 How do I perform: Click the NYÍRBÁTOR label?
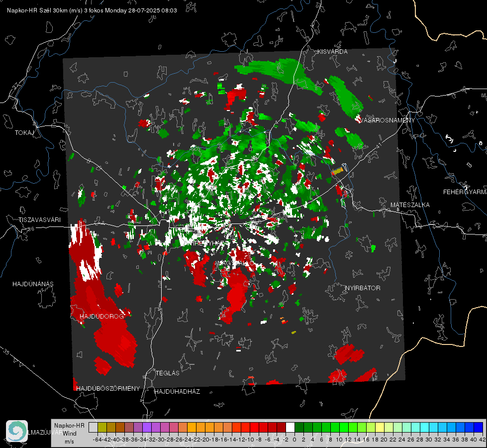coord(363,288)
